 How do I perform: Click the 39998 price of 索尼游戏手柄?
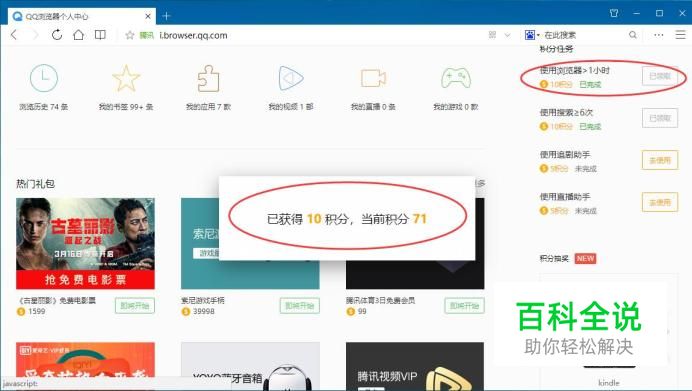(203, 312)
